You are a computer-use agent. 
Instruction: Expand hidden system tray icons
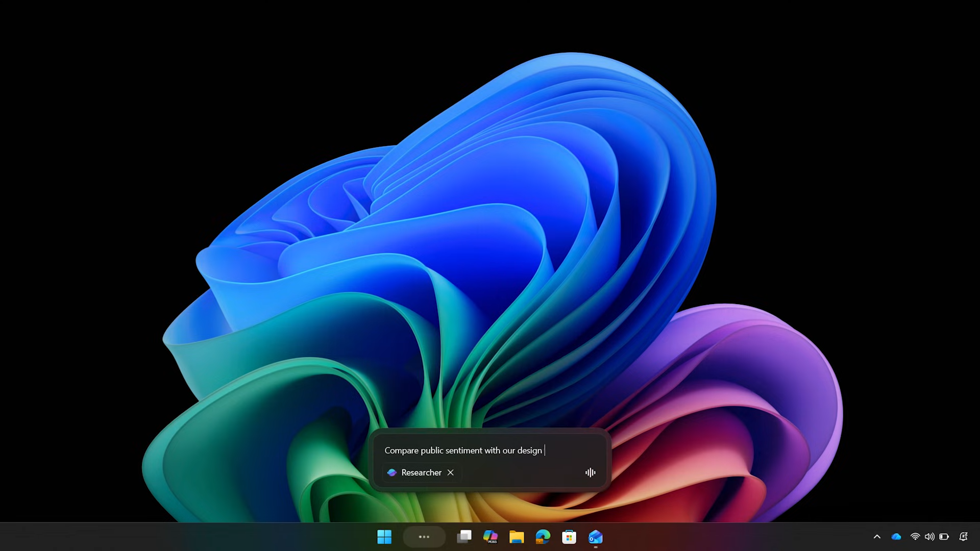pyautogui.click(x=877, y=537)
